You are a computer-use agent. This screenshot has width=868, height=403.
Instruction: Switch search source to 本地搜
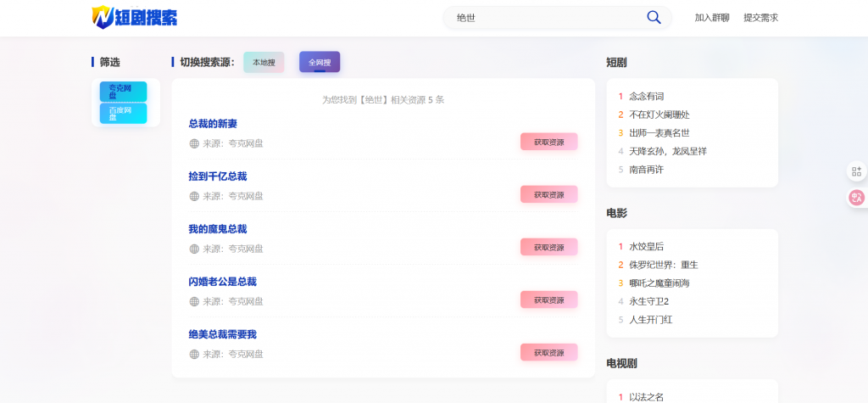coord(264,62)
